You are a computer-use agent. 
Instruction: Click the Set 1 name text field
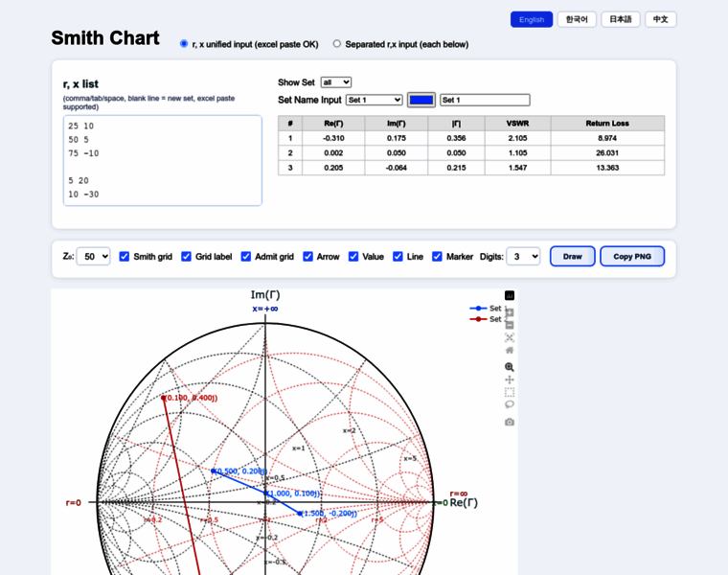click(485, 100)
